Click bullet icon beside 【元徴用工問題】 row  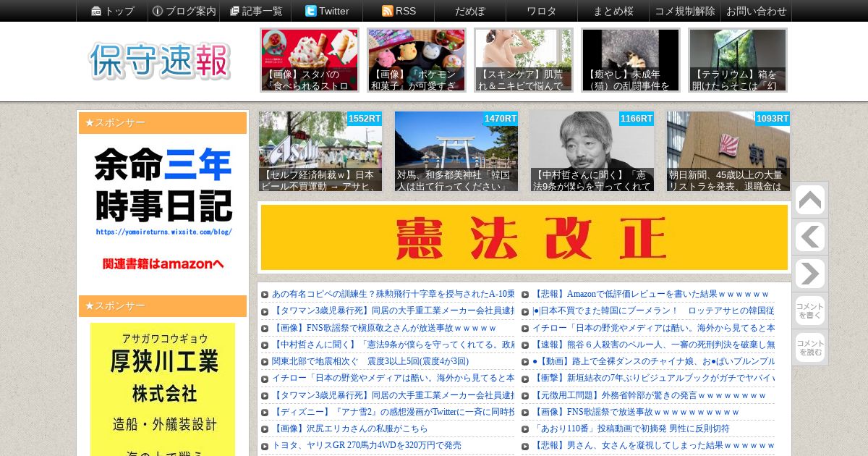(x=525, y=396)
